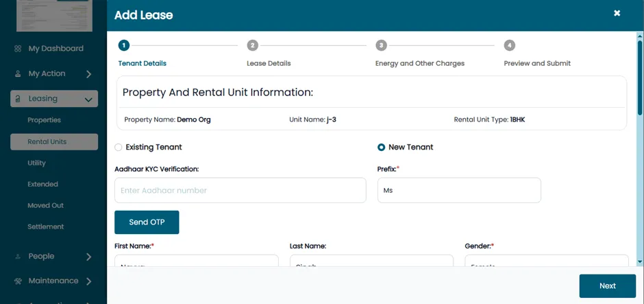This screenshot has height=304, width=644.
Task: Select the New Tenant radio button
Action: click(x=381, y=148)
